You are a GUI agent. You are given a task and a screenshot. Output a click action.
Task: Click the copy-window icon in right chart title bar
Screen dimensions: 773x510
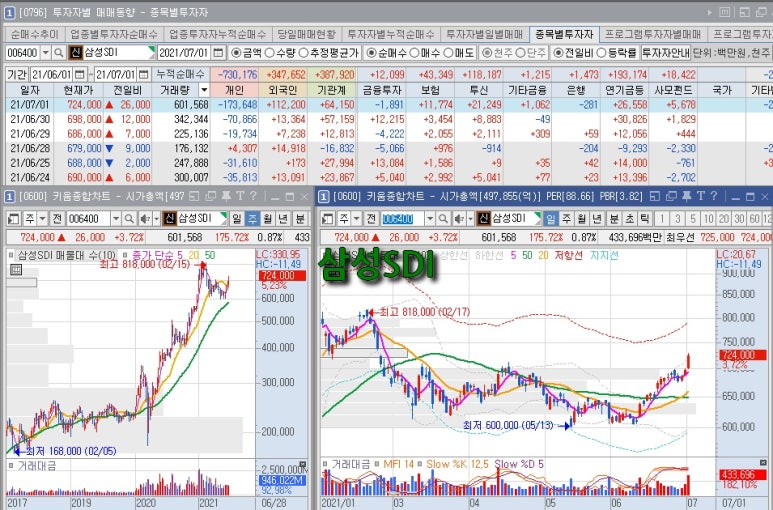click(x=671, y=197)
